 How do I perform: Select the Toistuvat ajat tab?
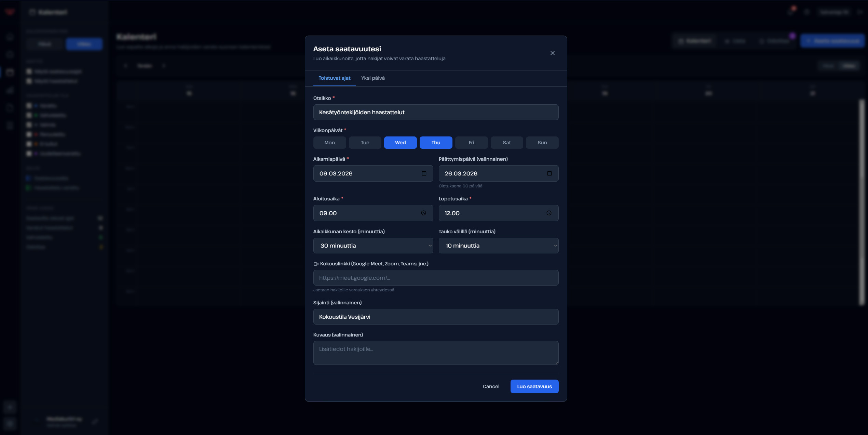click(x=334, y=78)
